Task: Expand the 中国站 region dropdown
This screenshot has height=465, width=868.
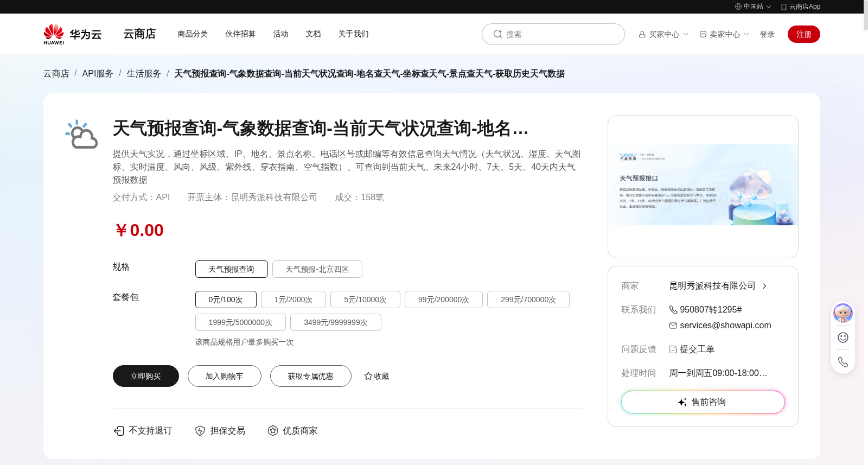Action: point(769,7)
